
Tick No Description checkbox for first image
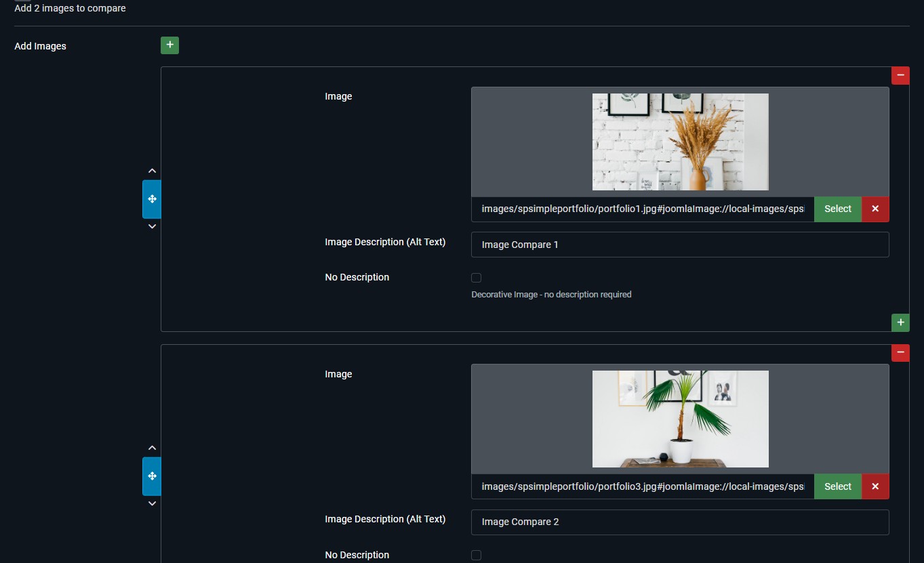pyautogui.click(x=476, y=278)
